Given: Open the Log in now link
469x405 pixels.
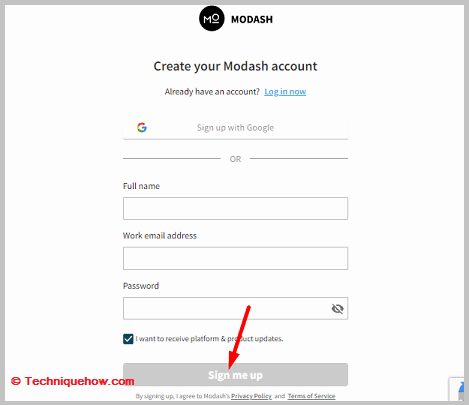Looking at the screenshot, I should pyautogui.click(x=285, y=92).
